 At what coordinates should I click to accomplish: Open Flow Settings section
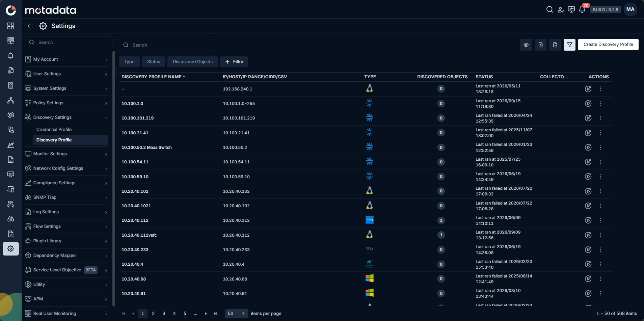pyautogui.click(x=66, y=226)
